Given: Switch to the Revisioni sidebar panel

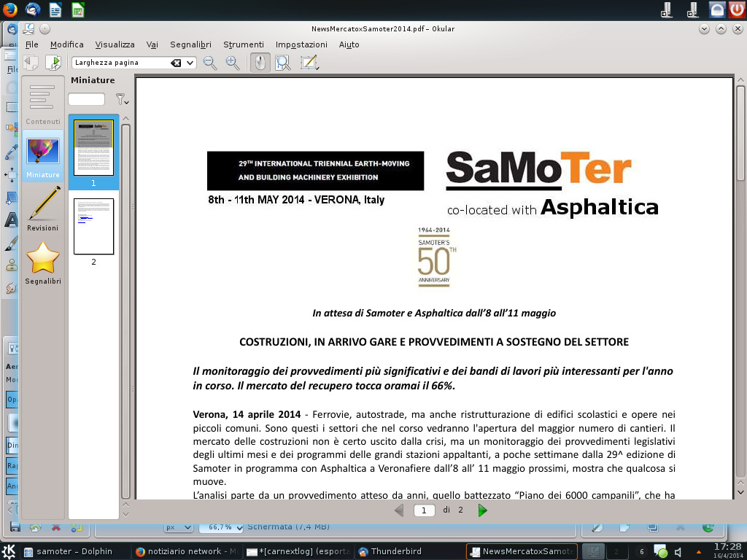Looking at the screenshot, I should pos(43,209).
